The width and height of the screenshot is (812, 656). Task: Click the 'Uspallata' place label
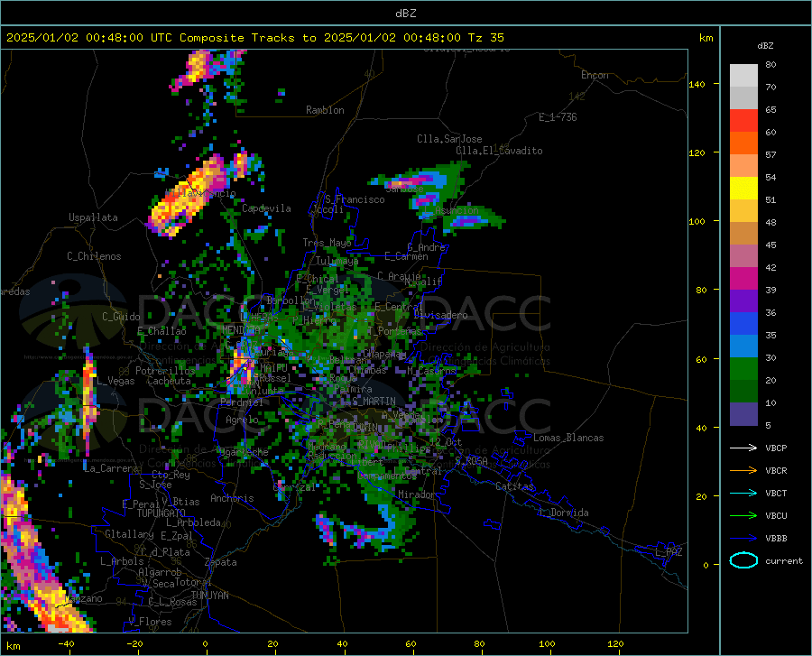click(93, 217)
